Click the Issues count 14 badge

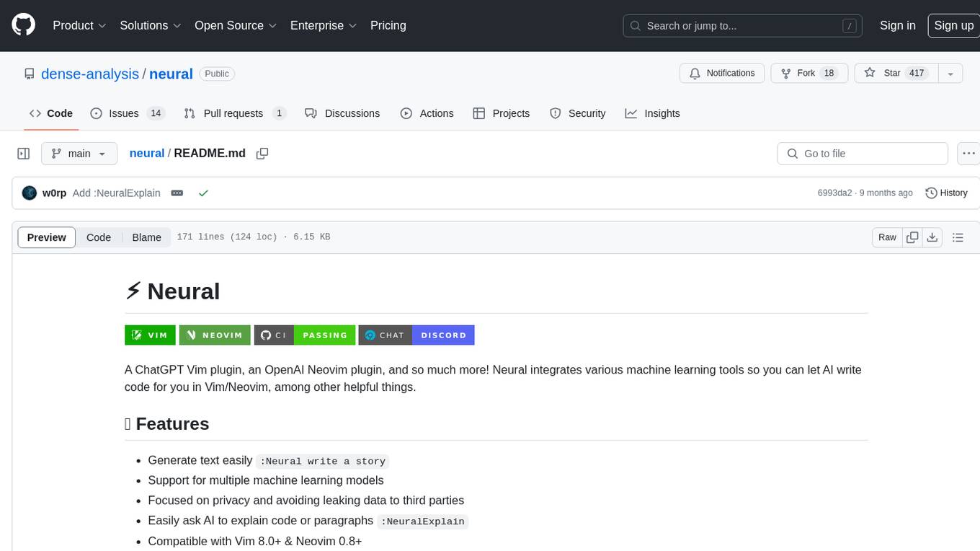[155, 113]
